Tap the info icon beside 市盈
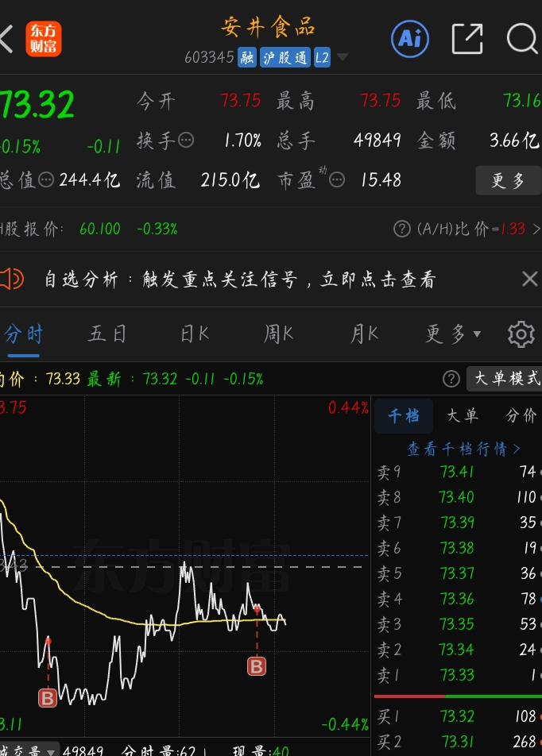The width and height of the screenshot is (542, 756). [x=337, y=179]
